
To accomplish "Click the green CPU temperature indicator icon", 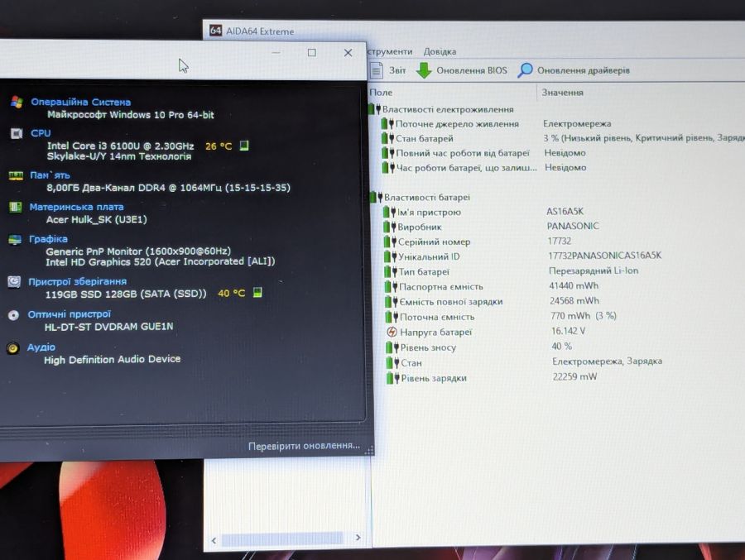I will (244, 146).
